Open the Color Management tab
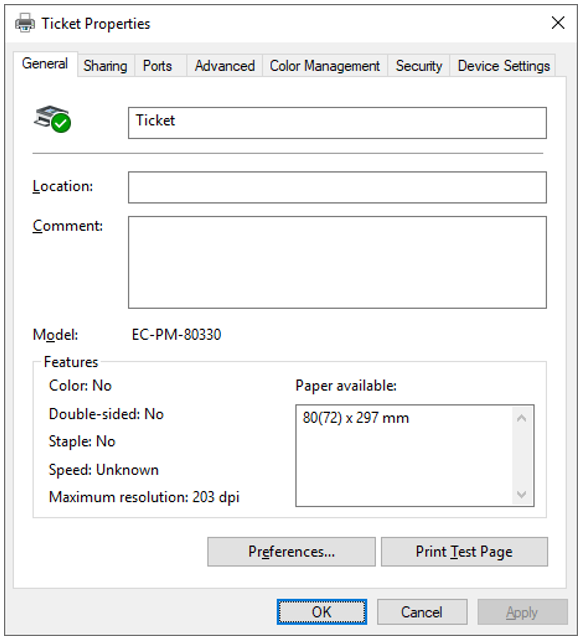 pos(325,66)
